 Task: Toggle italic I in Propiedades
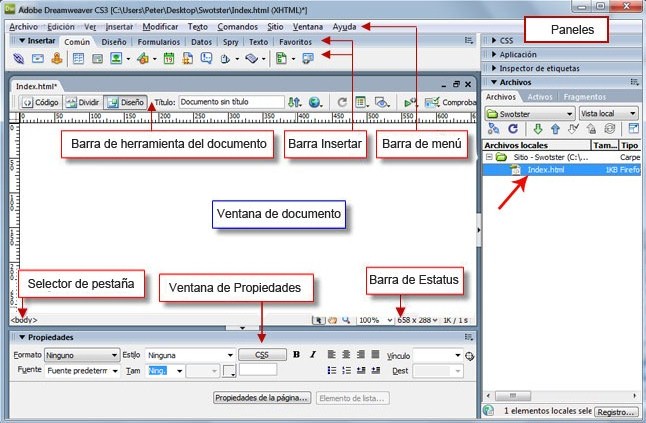click(x=313, y=355)
